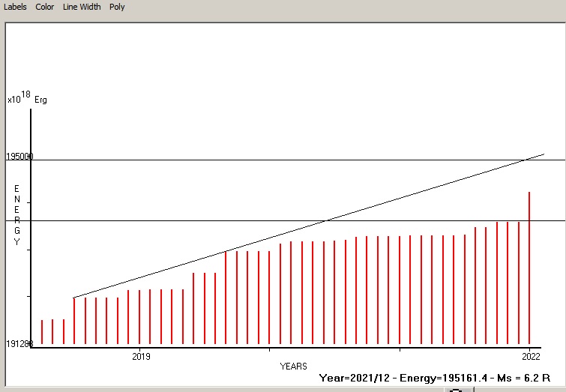Image resolution: width=566 pixels, height=392 pixels.
Task: Click the vertical ENERGY axis title
Action: 16,215
